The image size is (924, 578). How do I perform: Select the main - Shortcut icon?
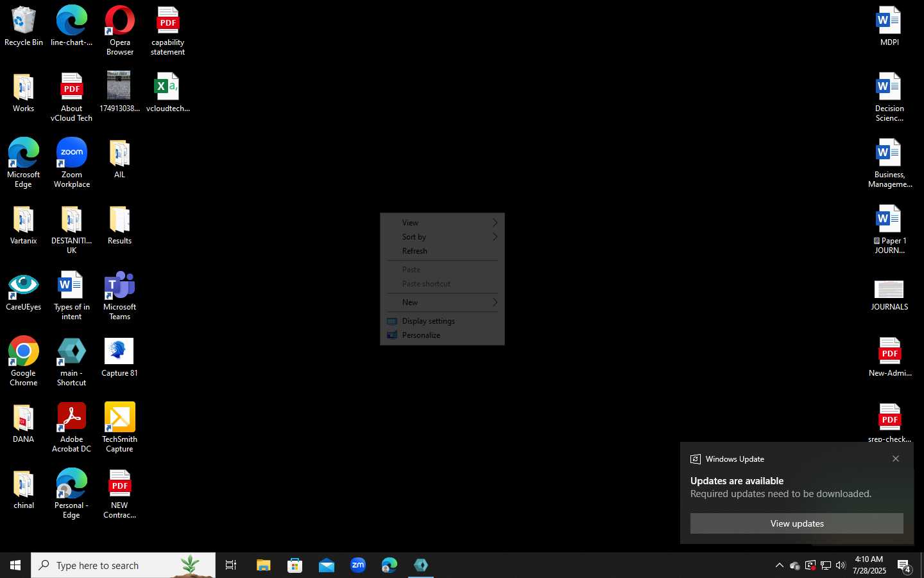click(71, 362)
